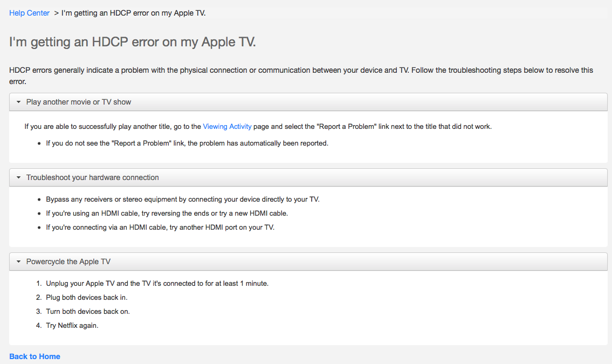Click step 1 "Unplug your Apple TV"
This screenshot has width=612, height=364.
coord(157,284)
